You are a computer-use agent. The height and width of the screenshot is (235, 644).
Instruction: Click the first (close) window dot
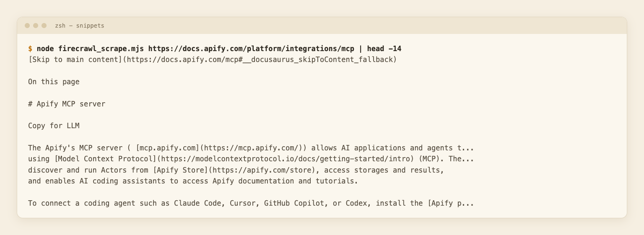coord(27,26)
